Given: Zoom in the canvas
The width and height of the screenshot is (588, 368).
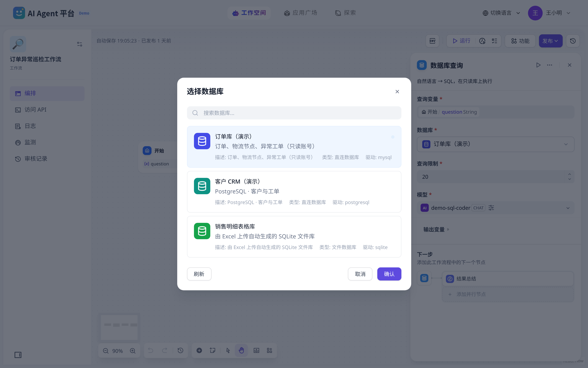Looking at the screenshot, I should (x=133, y=351).
